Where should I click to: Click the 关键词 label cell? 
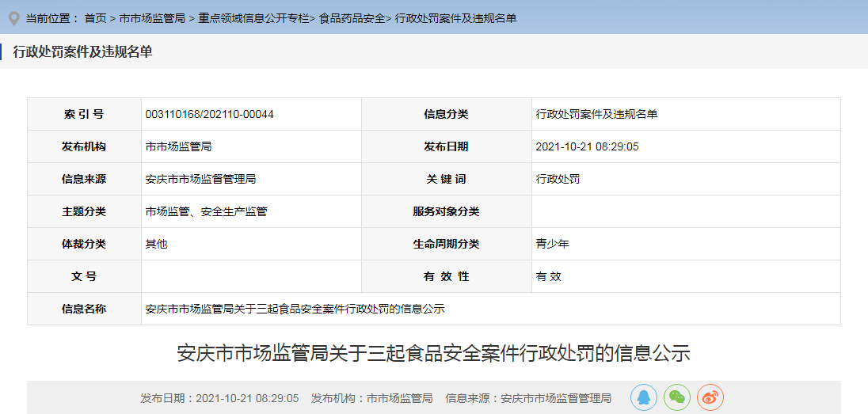(446, 180)
